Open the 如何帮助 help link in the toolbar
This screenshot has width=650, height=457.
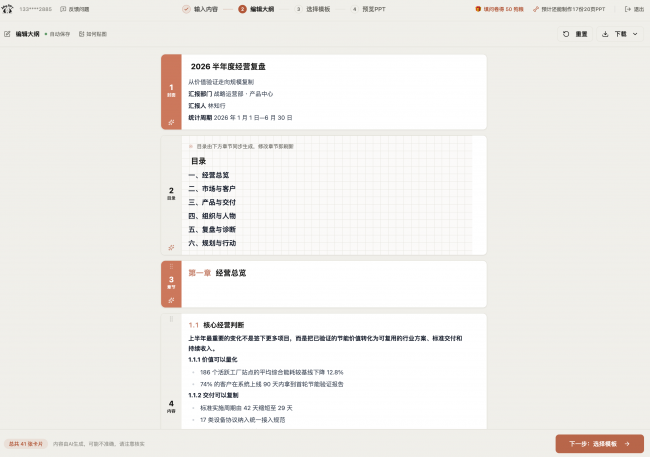(x=93, y=34)
